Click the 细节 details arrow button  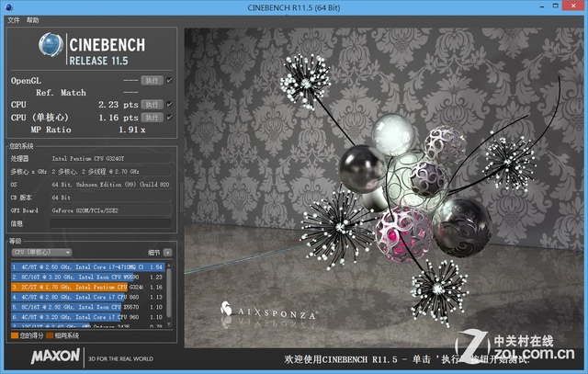point(167,253)
